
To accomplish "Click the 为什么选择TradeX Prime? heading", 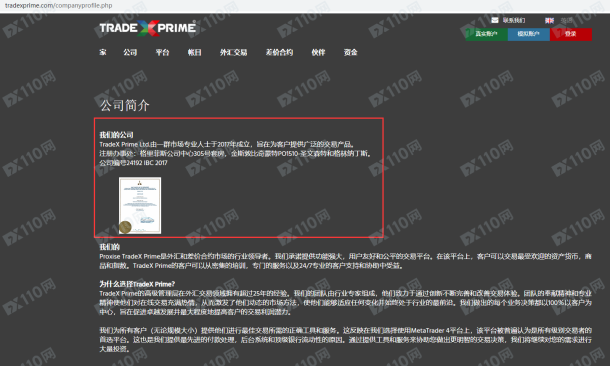I will coord(137,284).
